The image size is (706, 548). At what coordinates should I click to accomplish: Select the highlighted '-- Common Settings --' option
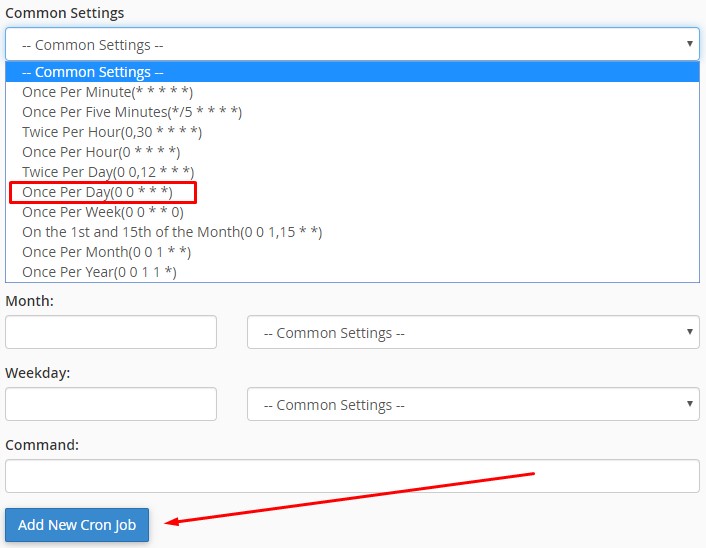click(92, 72)
